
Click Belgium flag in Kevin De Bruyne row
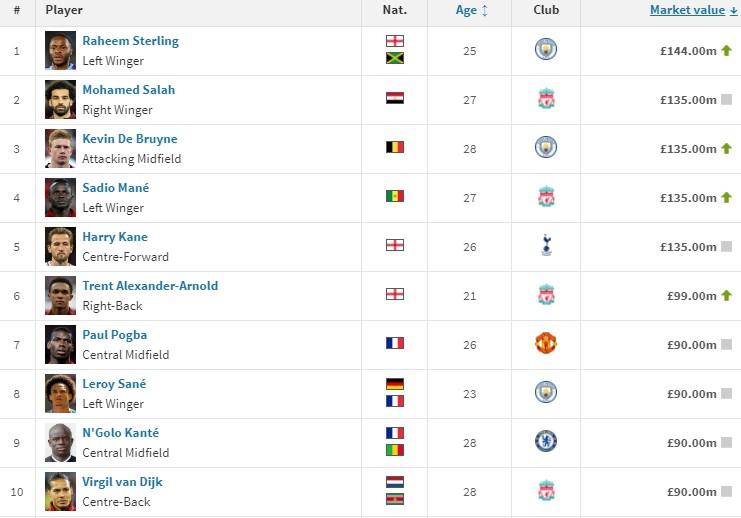[395, 147]
